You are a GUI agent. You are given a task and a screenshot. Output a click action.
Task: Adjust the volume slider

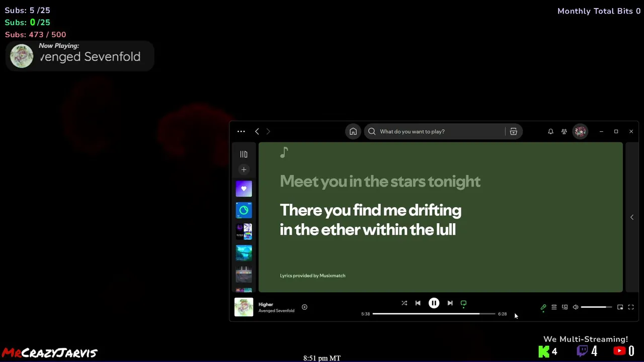(597, 307)
